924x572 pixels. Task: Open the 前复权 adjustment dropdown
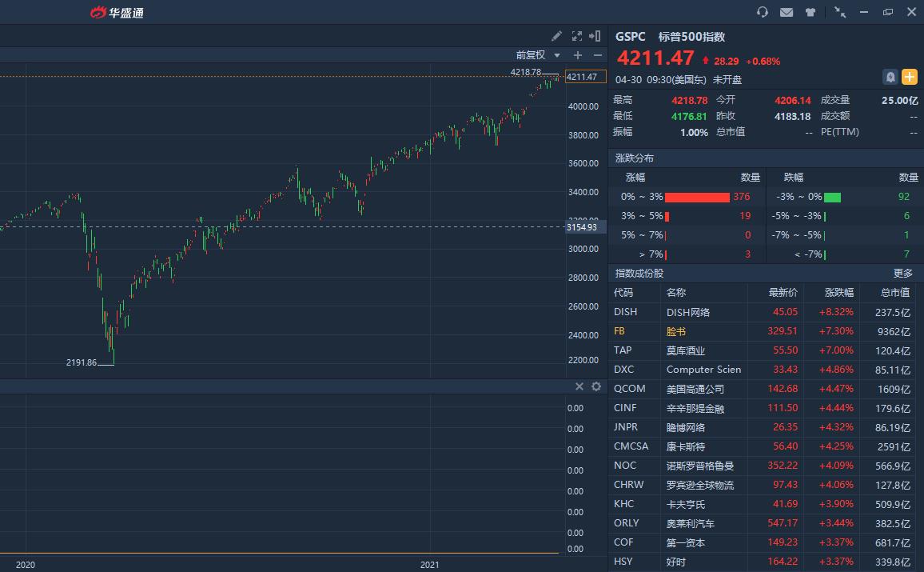point(538,55)
